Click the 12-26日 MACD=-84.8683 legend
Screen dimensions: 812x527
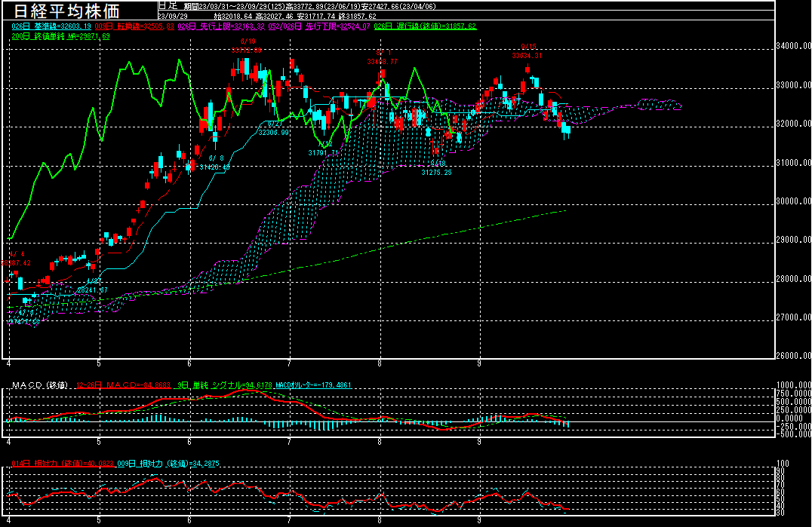coord(123,385)
